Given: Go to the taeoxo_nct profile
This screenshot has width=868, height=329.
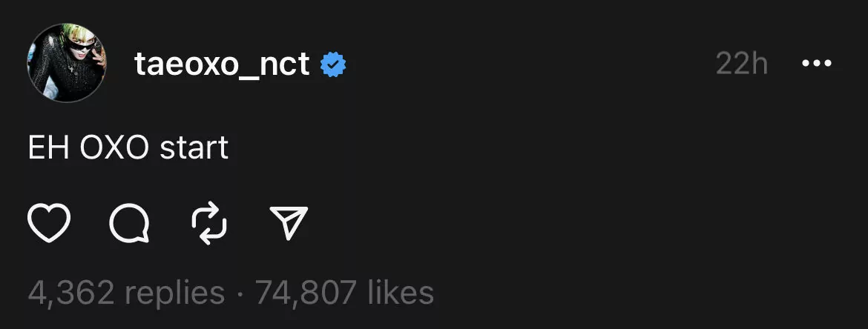Looking at the screenshot, I should coord(222,65).
